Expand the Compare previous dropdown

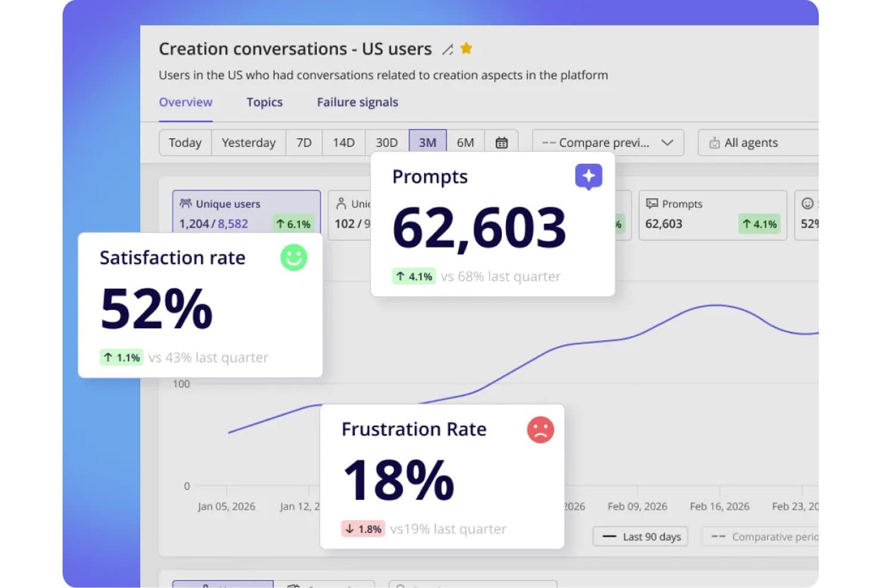[x=607, y=142]
